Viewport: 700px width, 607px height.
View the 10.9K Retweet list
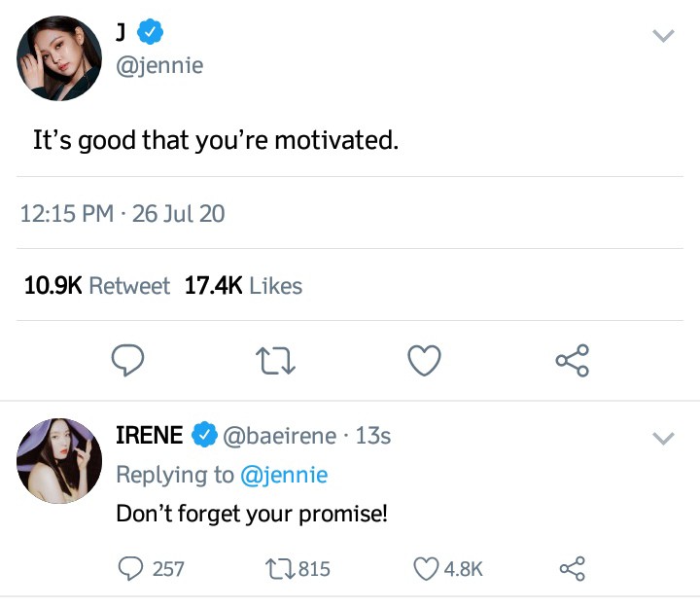pyautogui.click(x=96, y=286)
